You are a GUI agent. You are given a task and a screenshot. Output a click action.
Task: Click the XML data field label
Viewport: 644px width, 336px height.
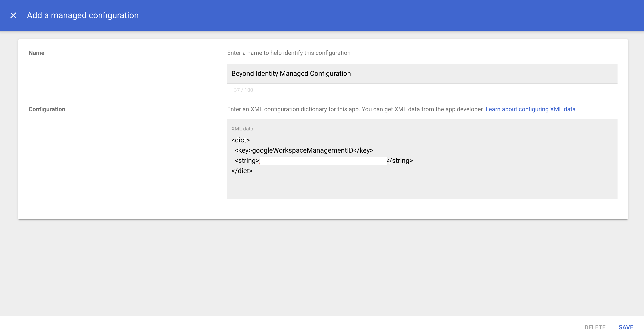point(242,129)
